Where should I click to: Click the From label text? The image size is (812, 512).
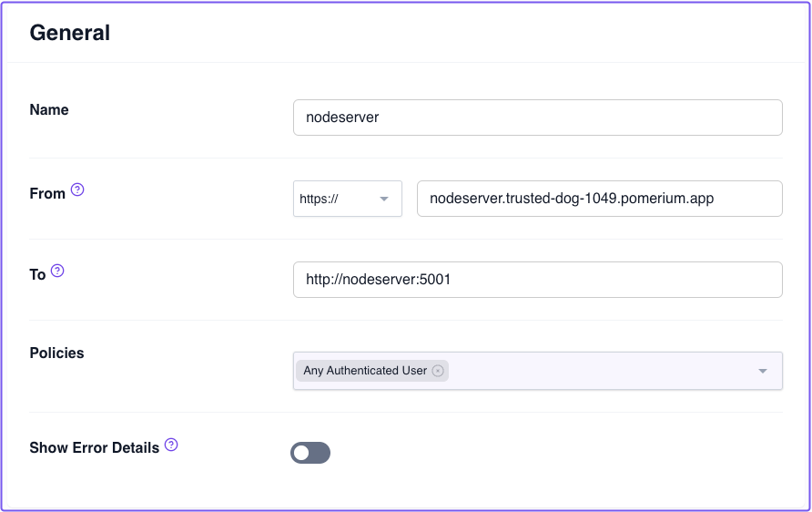(47, 193)
